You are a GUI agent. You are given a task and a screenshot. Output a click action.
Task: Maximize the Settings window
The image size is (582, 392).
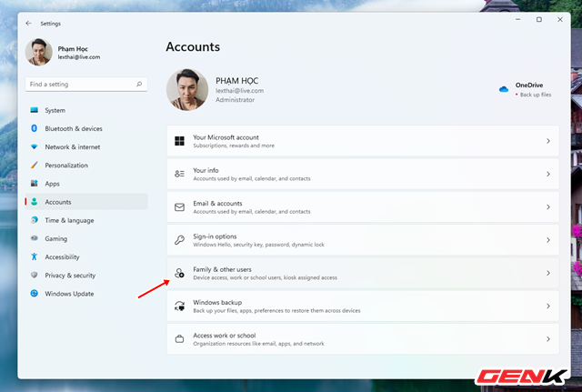click(x=539, y=20)
